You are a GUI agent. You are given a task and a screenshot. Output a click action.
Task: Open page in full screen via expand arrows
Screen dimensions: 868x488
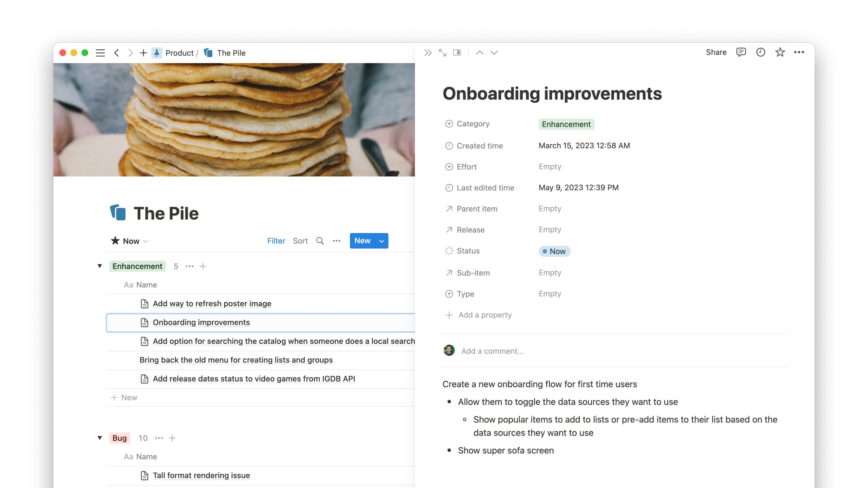(x=442, y=53)
